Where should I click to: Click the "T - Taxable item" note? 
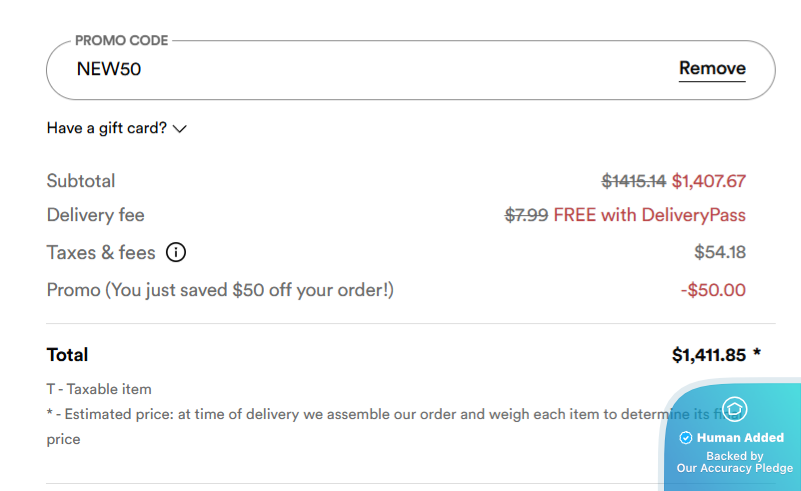(99, 389)
